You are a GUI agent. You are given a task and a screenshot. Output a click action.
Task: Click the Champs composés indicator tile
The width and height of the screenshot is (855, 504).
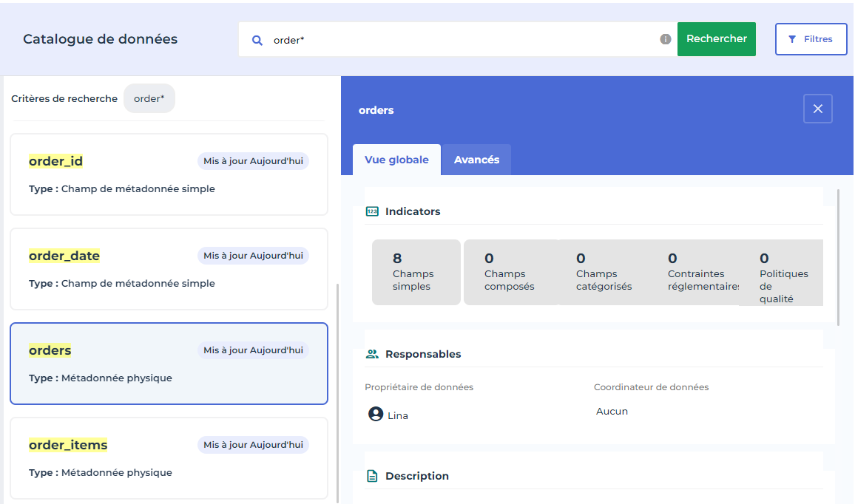(x=510, y=272)
